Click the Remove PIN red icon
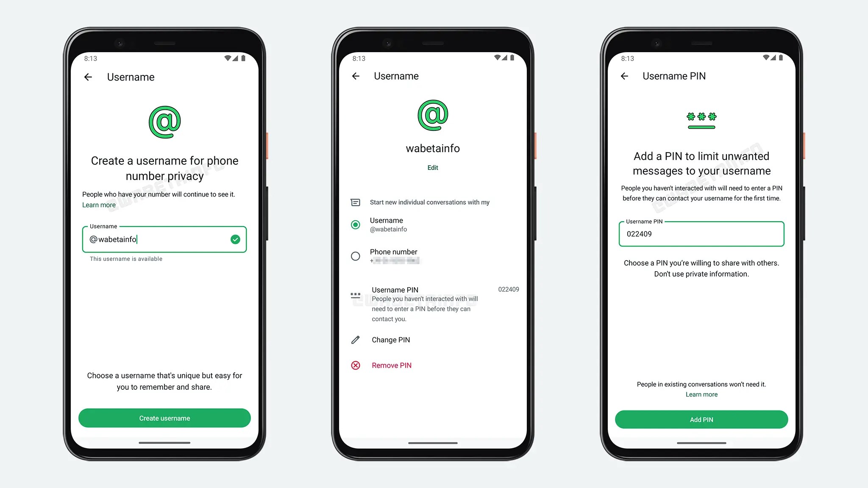Screen dimensions: 868x488 tap(356, 365)
